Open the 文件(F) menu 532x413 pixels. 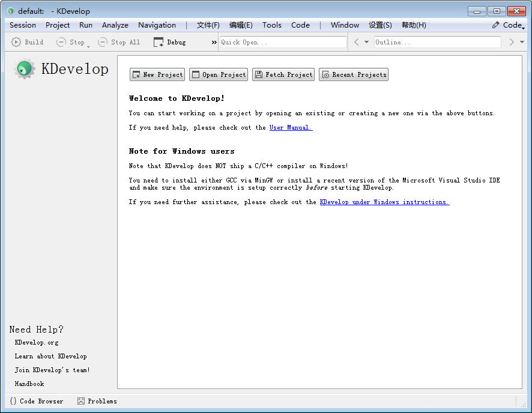coord(208,25)
